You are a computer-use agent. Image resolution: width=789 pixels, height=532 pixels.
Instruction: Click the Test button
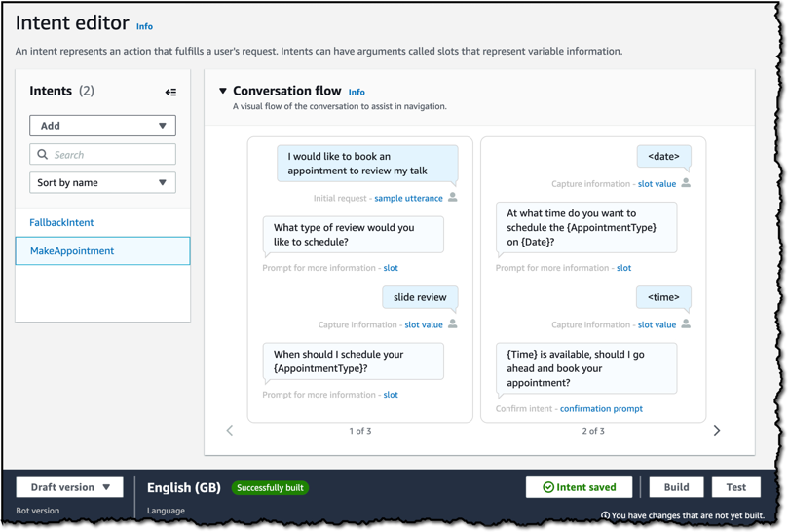tap(735, 487)
